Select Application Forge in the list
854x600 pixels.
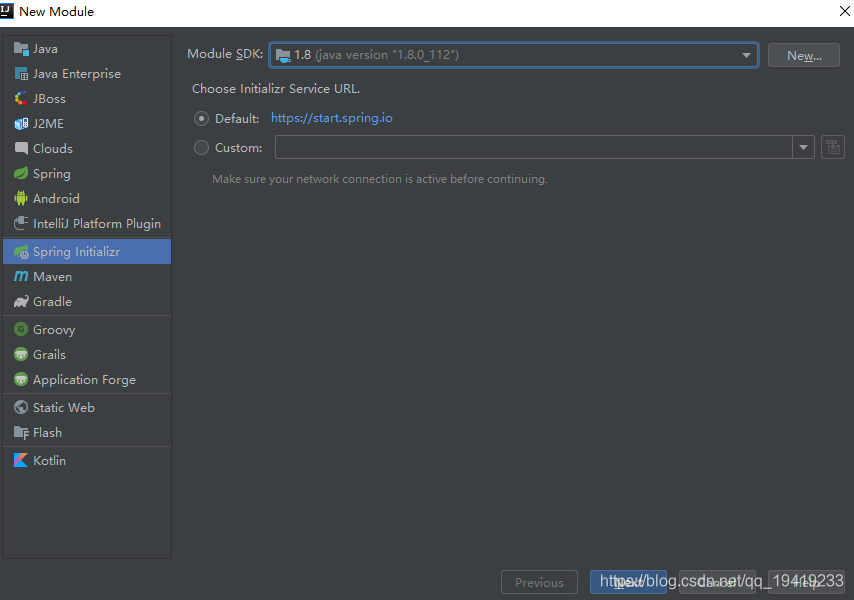click(87, 379)
